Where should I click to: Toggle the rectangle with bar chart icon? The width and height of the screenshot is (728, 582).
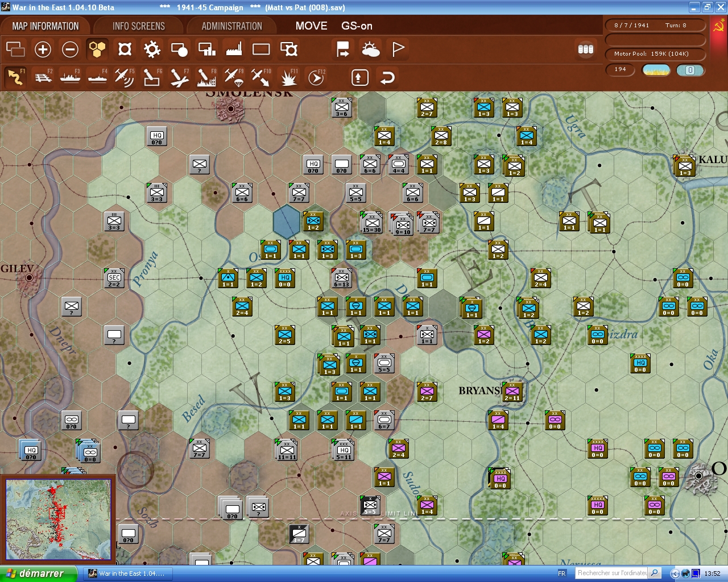pos(206,49)
